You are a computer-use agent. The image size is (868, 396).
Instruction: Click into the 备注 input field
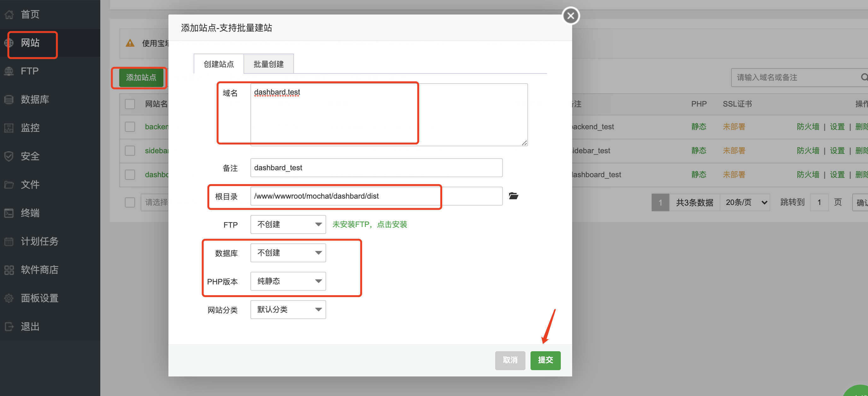coord(376,168)
